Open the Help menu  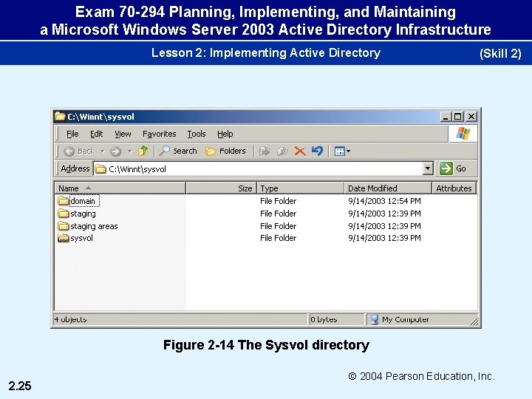(x=225, y=134)
